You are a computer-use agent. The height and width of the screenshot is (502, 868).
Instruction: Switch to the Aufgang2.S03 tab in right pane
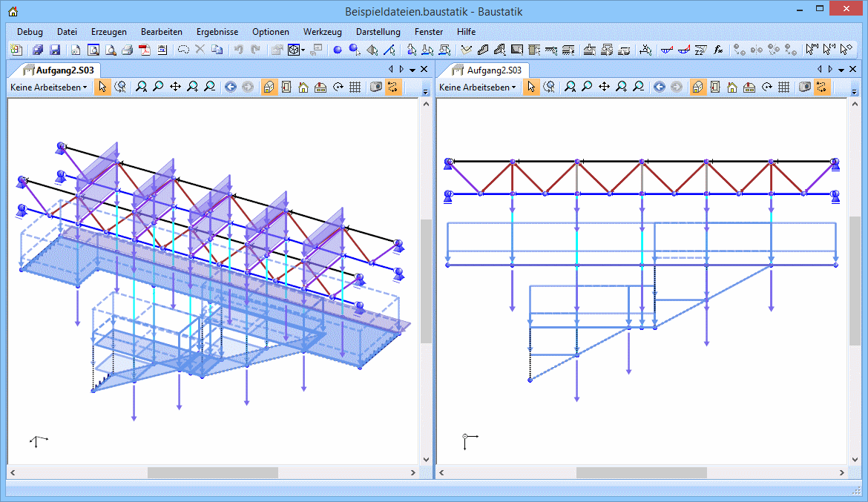click(493, 70)
